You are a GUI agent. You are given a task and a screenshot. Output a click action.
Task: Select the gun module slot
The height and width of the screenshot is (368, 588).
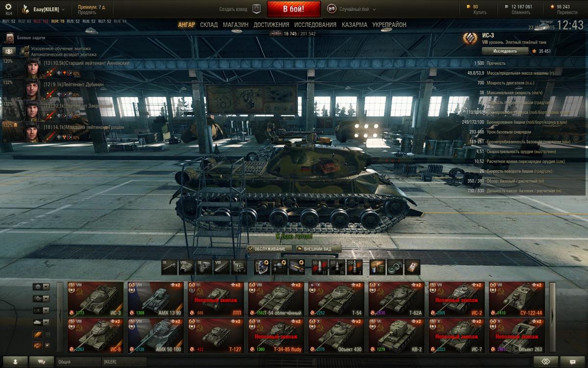169,267
